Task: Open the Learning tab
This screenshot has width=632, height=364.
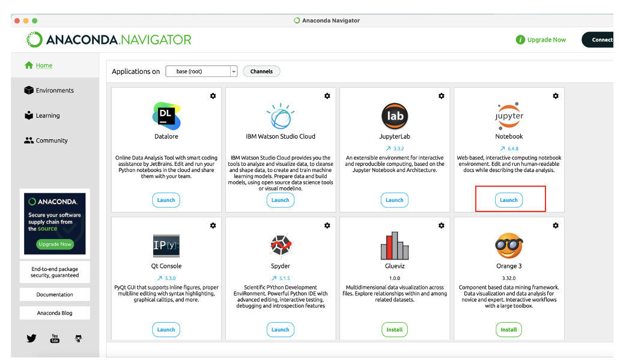Action: tap(42, 115)
